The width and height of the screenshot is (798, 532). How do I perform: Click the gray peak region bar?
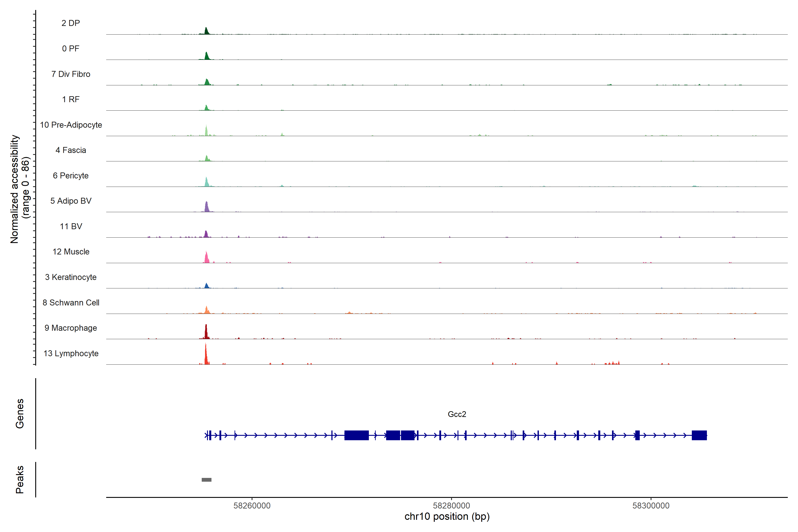coord(206,480)
